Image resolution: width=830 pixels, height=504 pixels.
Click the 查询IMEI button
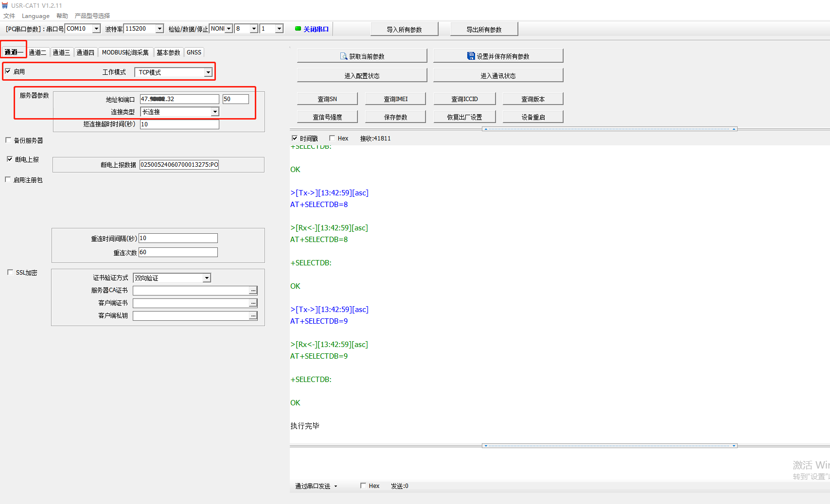395,99
